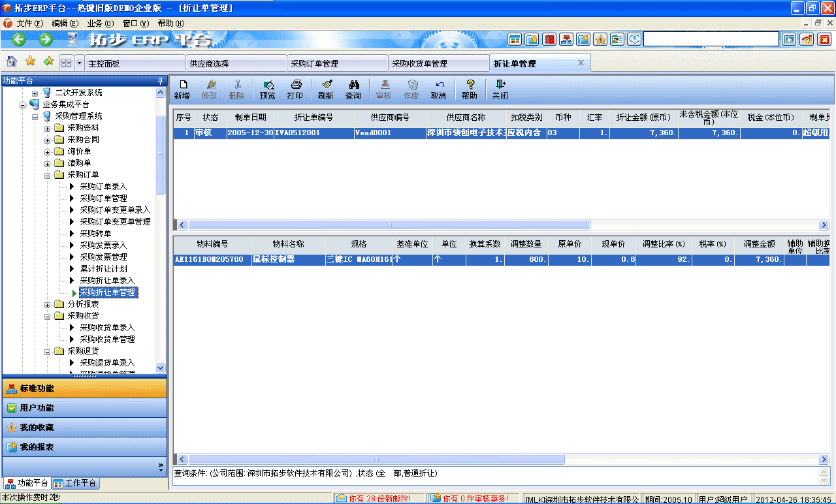Screen dimensions: 836x504
Task: Click the home icon in the navigation bar
Action: click(x=12, y=61)
